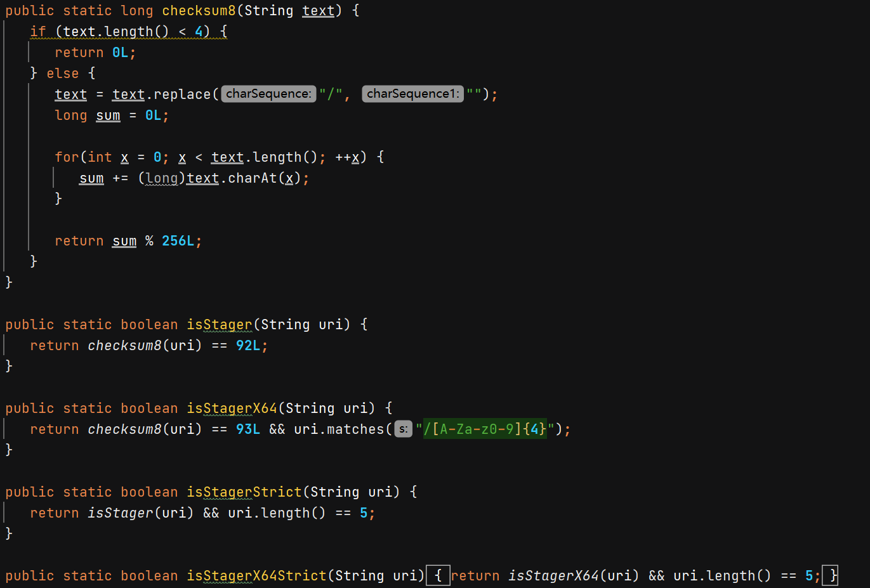The image size is (870, 588).
Task: Click the "return 0L;" statement
Action: coord(95,53)
